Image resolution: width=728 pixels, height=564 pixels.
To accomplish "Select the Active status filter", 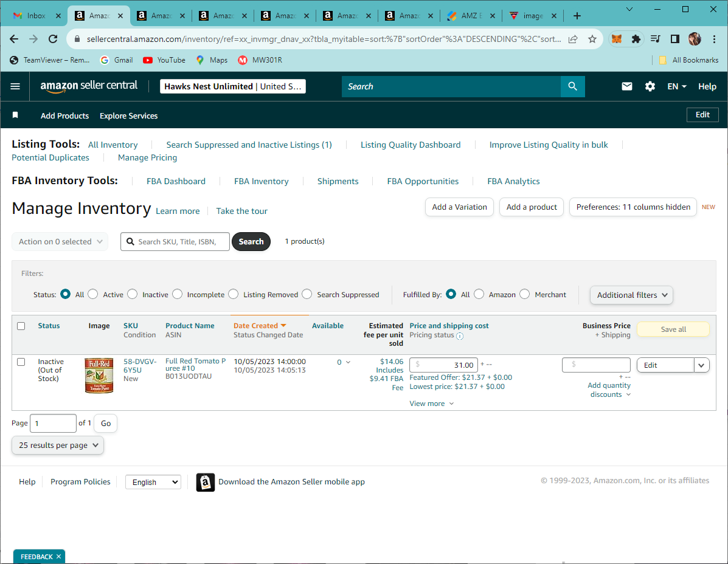I will point(93,294).
